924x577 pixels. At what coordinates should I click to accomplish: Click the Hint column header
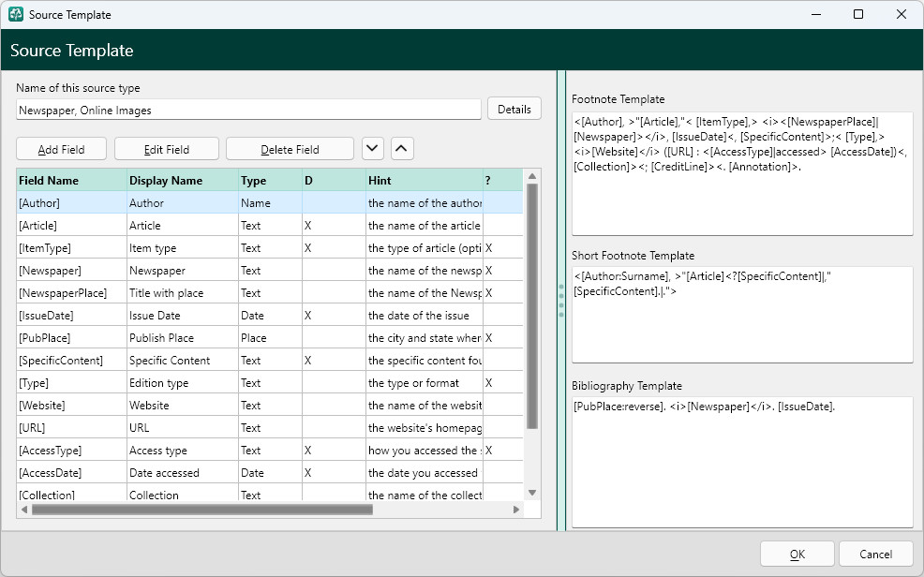(425, 180)
